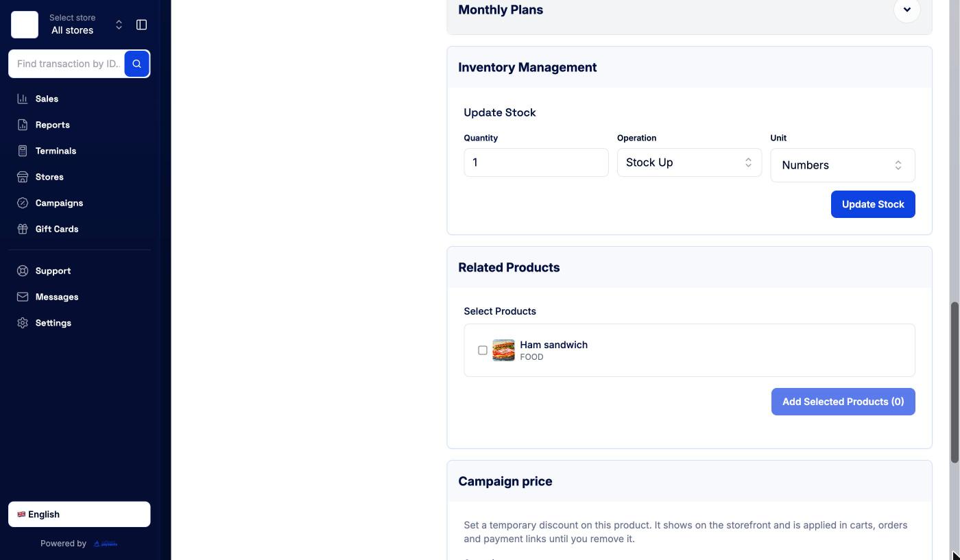Viewport: 960px width, 560px height.
Task: Click the Settings gear icon
Action: pos(23,323)
